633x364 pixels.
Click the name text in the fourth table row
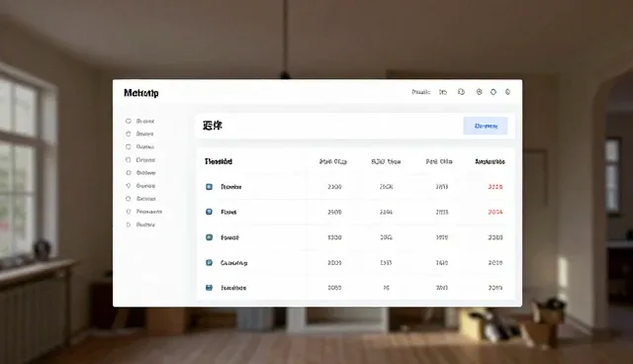[233, 263]
